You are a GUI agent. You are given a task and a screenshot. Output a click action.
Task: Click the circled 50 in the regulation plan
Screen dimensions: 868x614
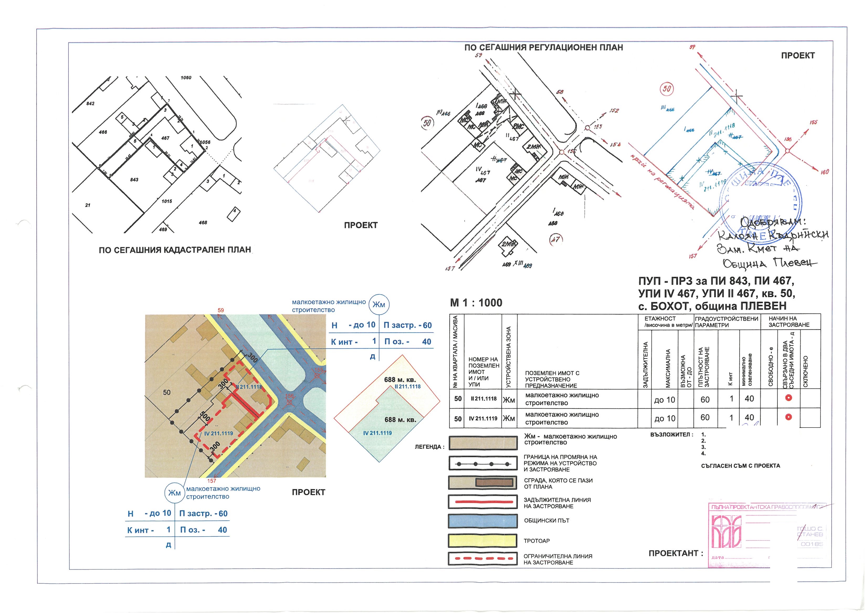(427, 123)
